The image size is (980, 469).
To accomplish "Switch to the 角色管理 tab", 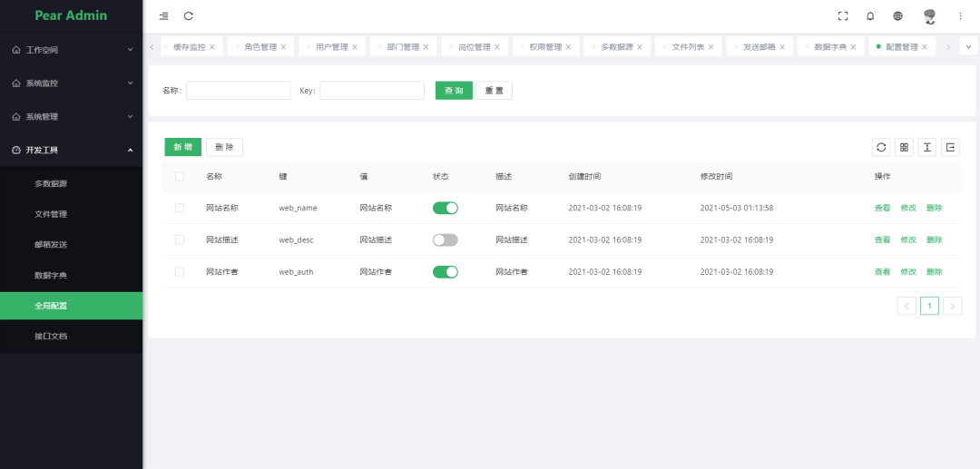I will [260, 47].
